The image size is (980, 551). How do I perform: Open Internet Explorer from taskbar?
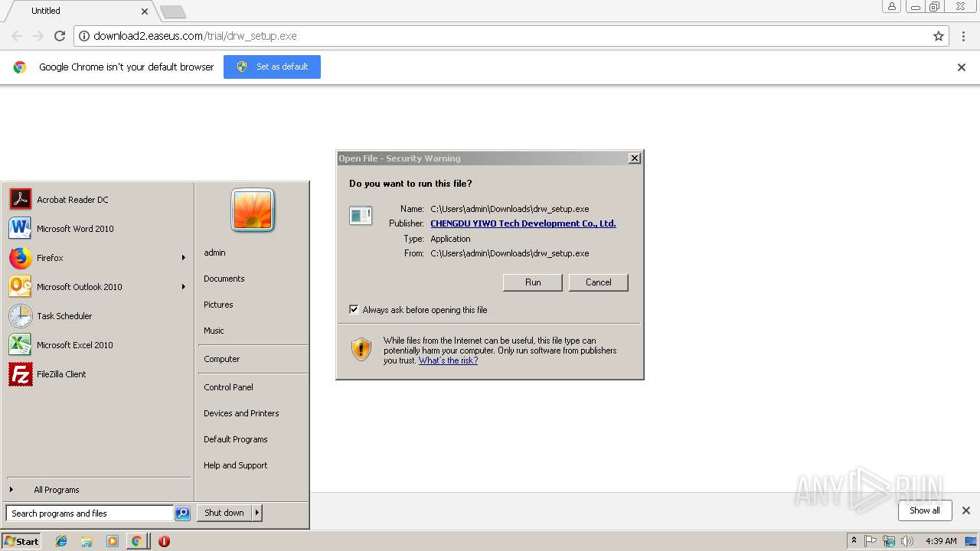point(61,541)
